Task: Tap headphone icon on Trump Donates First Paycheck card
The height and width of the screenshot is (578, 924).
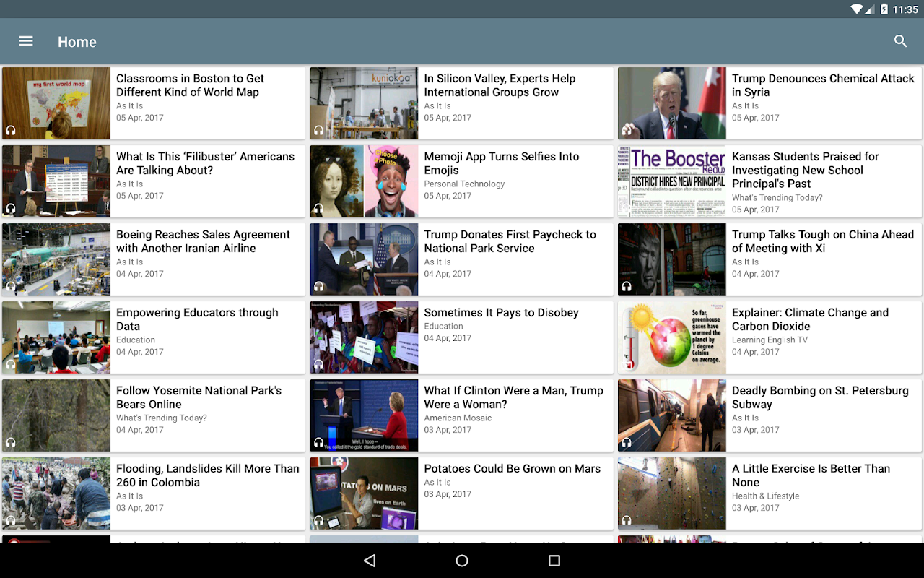Action: [318, 287]
